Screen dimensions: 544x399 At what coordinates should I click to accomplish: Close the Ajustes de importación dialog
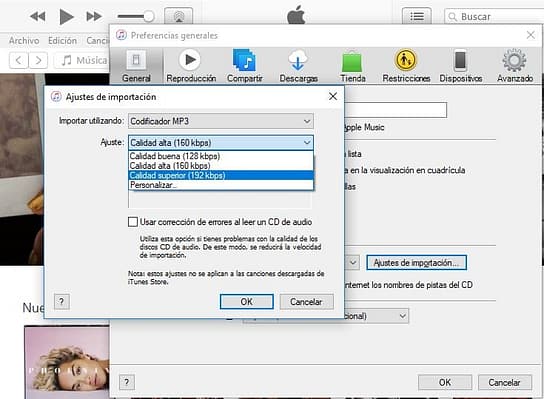(x=333, y=96)
